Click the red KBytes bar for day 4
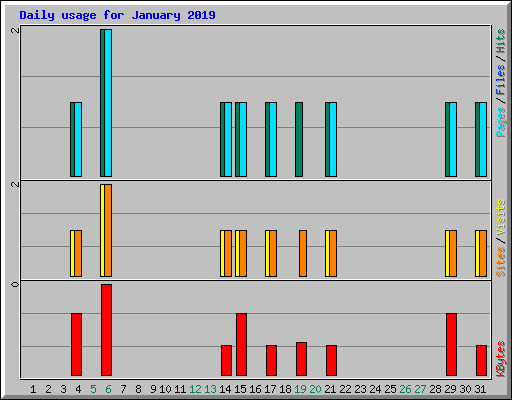 coord(76,344)
